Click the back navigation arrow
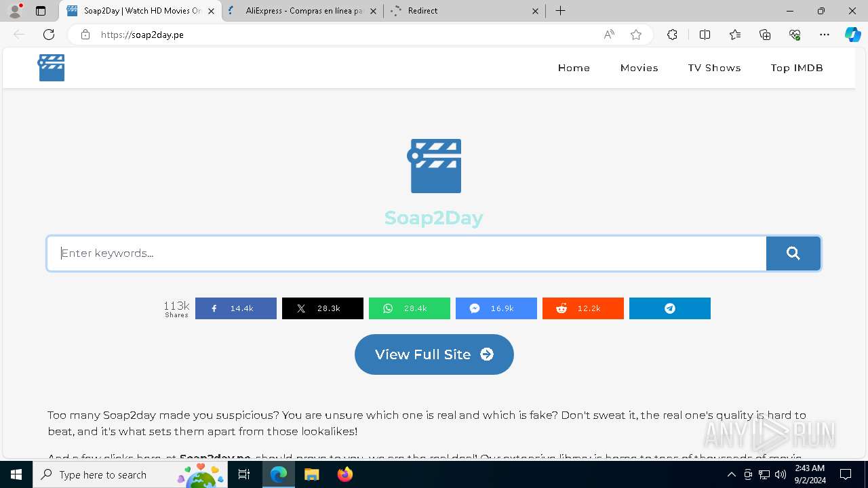The image size is (868, 488). click(x=19, y=35)
